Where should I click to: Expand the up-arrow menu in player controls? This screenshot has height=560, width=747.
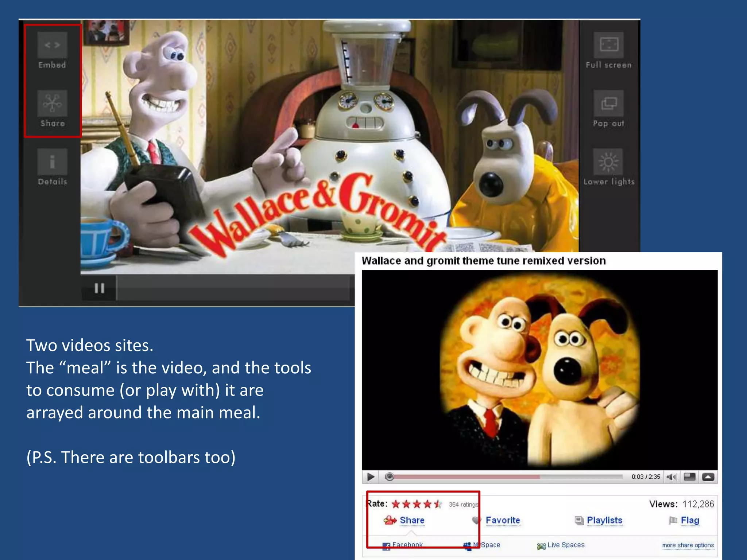point(708,477)
